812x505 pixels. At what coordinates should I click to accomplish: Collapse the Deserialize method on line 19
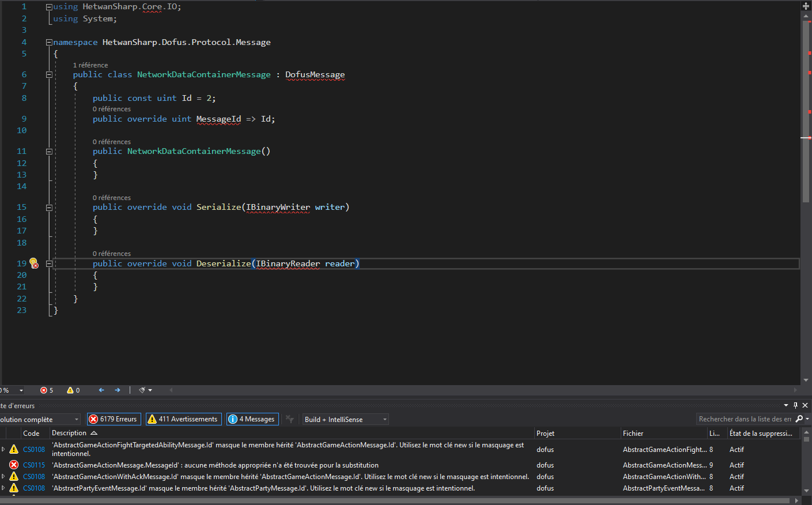point(49,263)
